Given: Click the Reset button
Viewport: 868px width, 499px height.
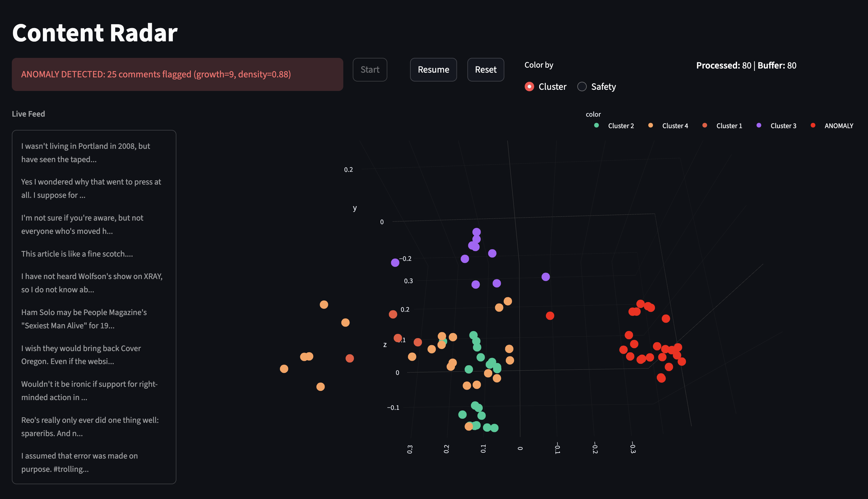Looking at the screenshot, I should [485, 70].
